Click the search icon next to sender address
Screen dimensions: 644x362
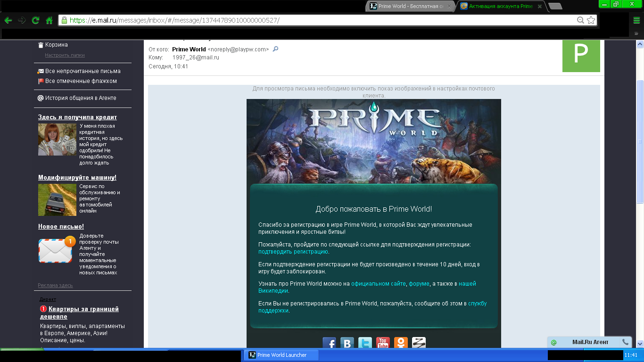276,49
